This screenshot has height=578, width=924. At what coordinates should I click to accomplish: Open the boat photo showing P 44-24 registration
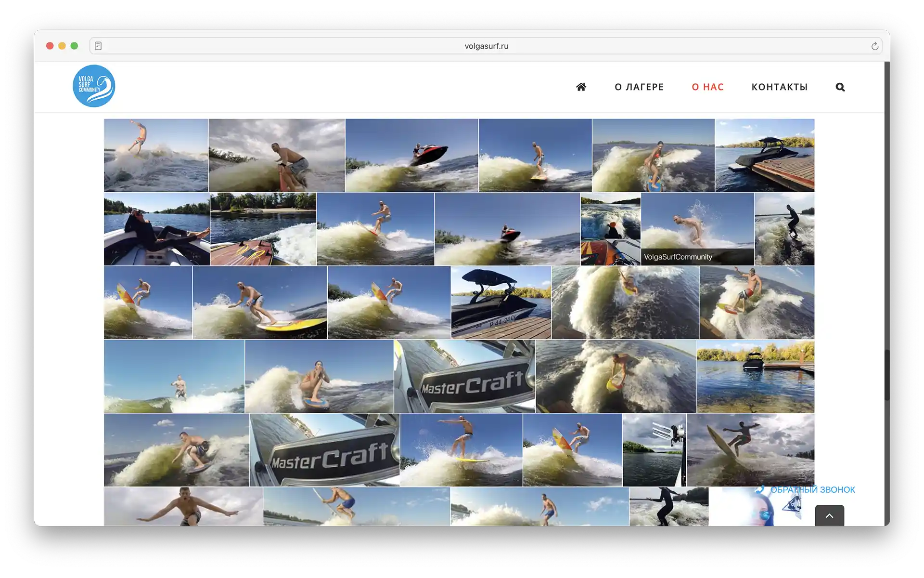pyautogui.click(x=501, y=302)
